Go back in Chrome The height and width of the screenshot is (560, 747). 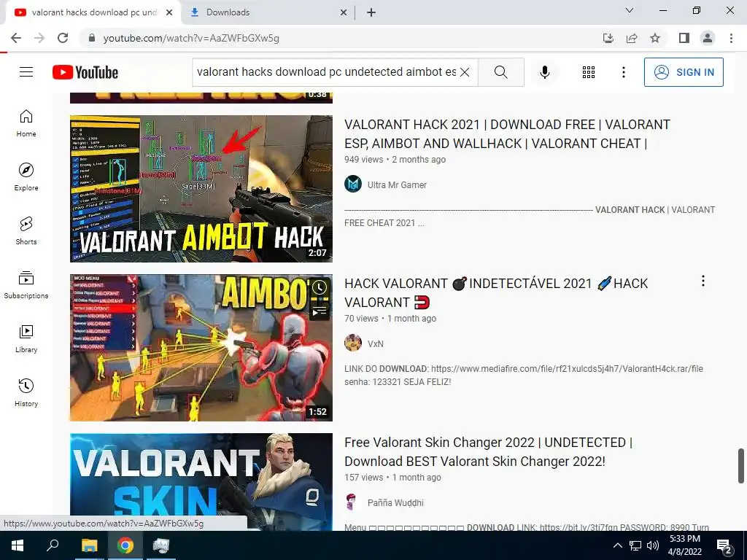[x=16, y=38]
